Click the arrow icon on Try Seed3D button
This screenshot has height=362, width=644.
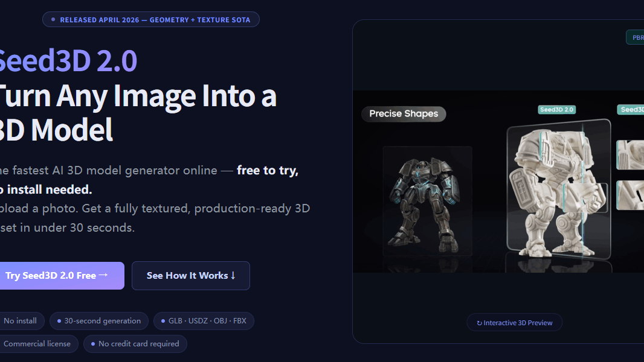[103, 275]
